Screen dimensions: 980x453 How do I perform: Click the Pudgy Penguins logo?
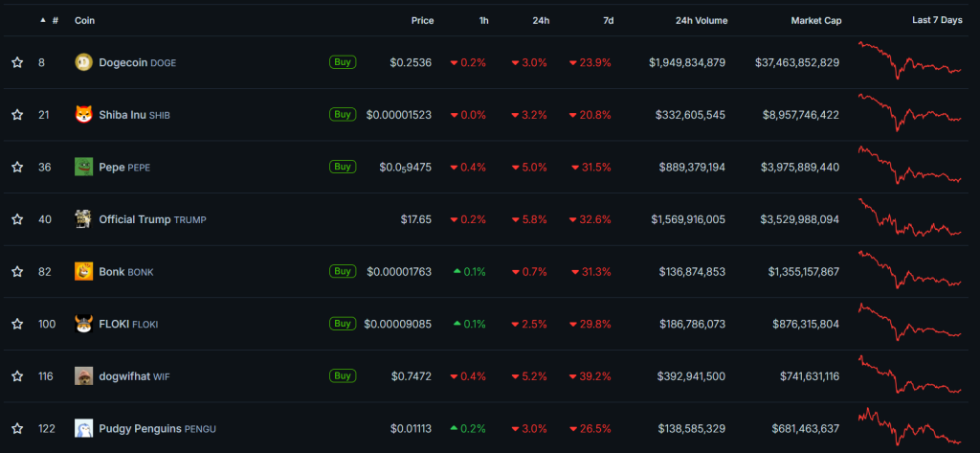(x=84, y=429)
